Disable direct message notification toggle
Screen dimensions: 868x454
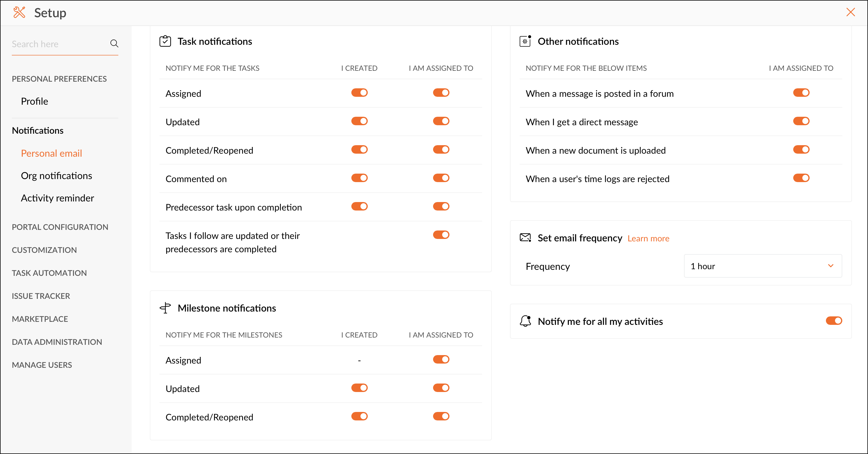click(x=801, y=121)
